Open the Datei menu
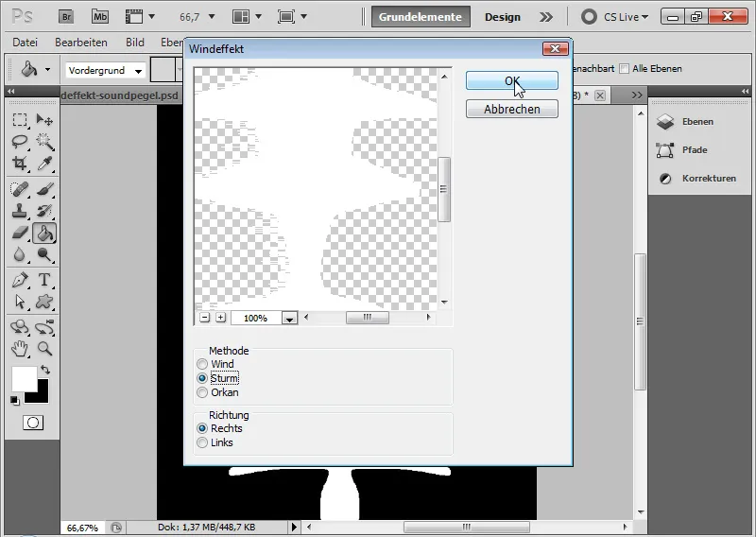Image resolution: width=756 pixels, height=537 pixels. [26, 43]
